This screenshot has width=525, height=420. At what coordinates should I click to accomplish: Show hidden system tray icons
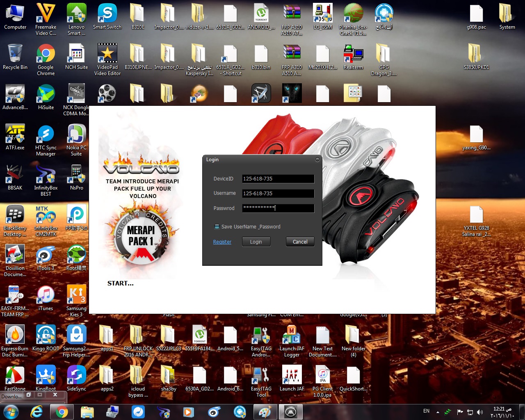point(438,412)
